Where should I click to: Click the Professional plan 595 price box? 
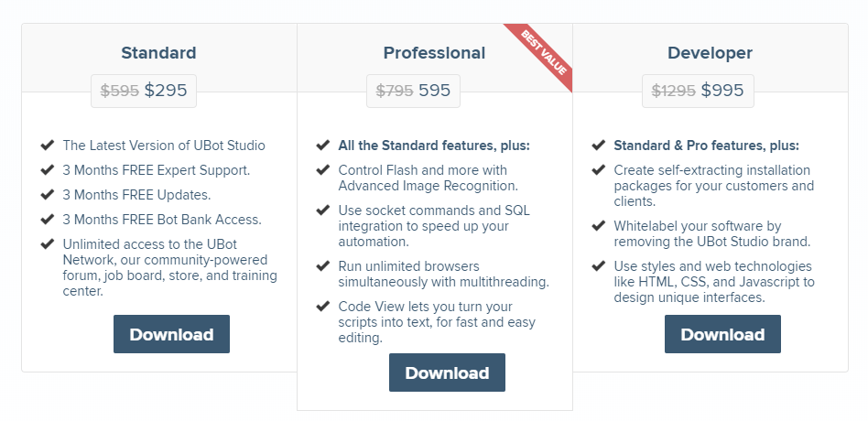pos(413,91)
